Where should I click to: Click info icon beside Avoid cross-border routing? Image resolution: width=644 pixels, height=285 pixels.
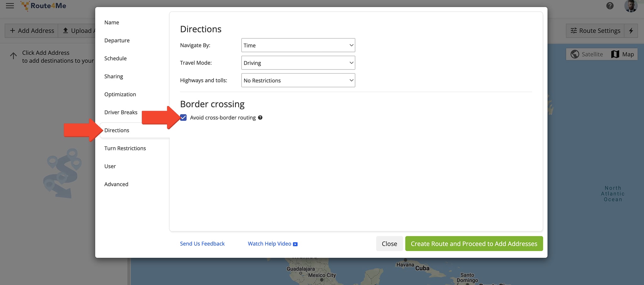tap(260, 118)
